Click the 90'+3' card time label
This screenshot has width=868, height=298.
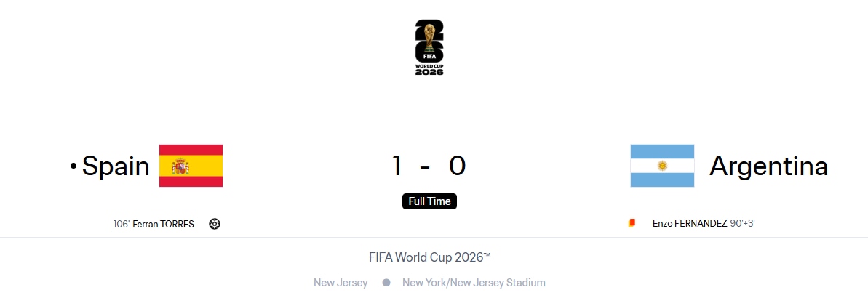pyautogui.click(x=742, y=223)
